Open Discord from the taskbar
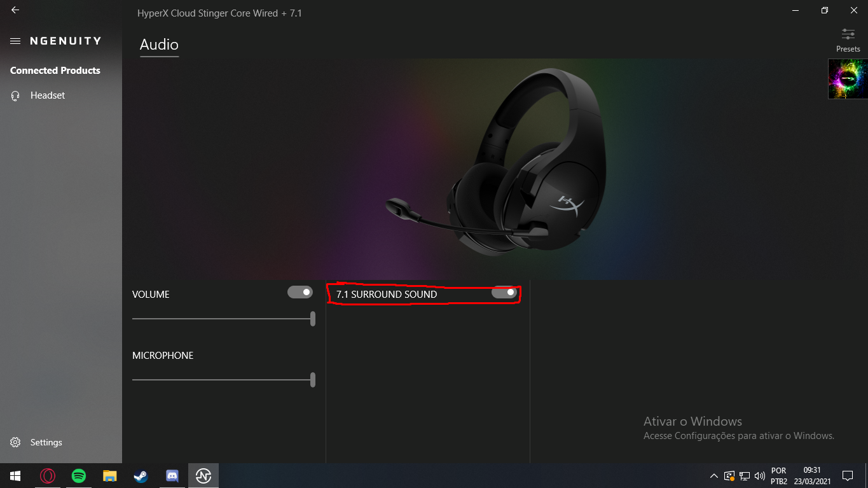The image size is (868, 488). tap(172, 476)
